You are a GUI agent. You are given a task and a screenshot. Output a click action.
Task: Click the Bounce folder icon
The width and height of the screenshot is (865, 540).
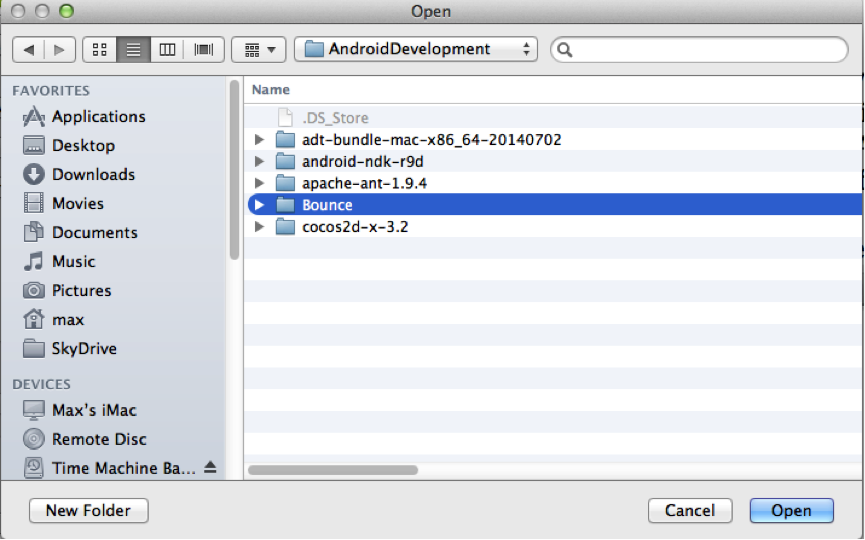(285, 205)
